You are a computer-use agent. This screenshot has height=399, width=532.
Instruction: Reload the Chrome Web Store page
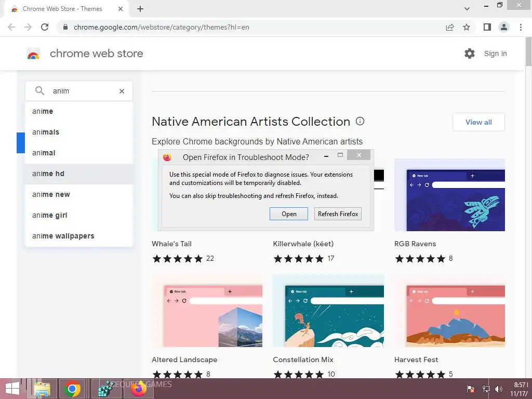(x=45, y=27)
